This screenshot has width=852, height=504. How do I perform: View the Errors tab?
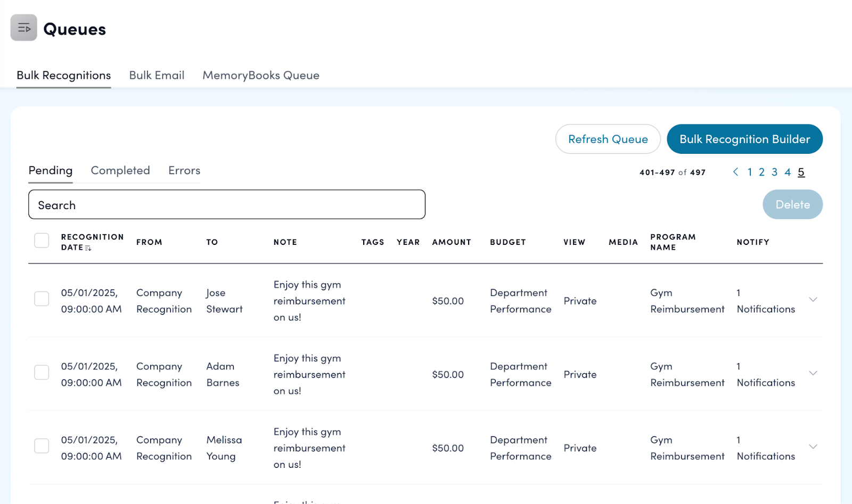pos(184,171)
